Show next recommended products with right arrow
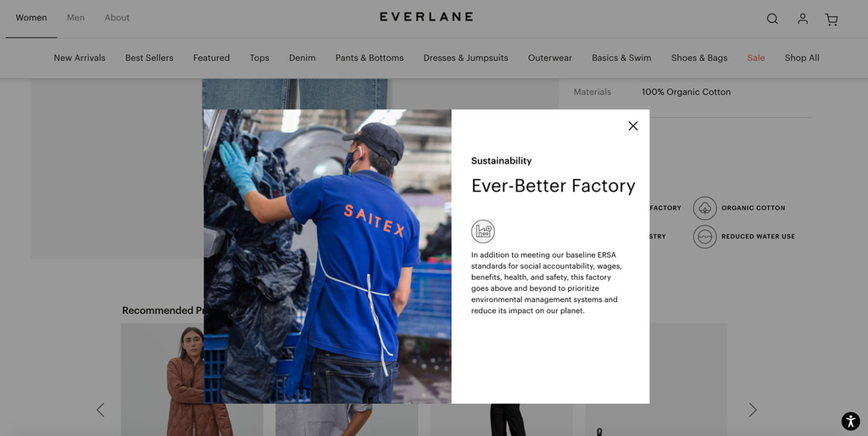The image size is (868, 436). tap(753, 410)
